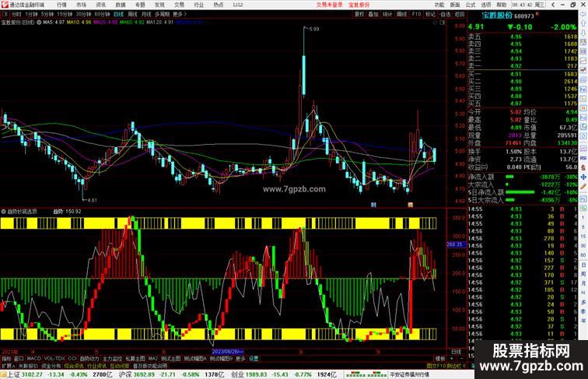Click the back chevron near the clock
The width and height of the screenshot is (588, 379).
point(553,5)
